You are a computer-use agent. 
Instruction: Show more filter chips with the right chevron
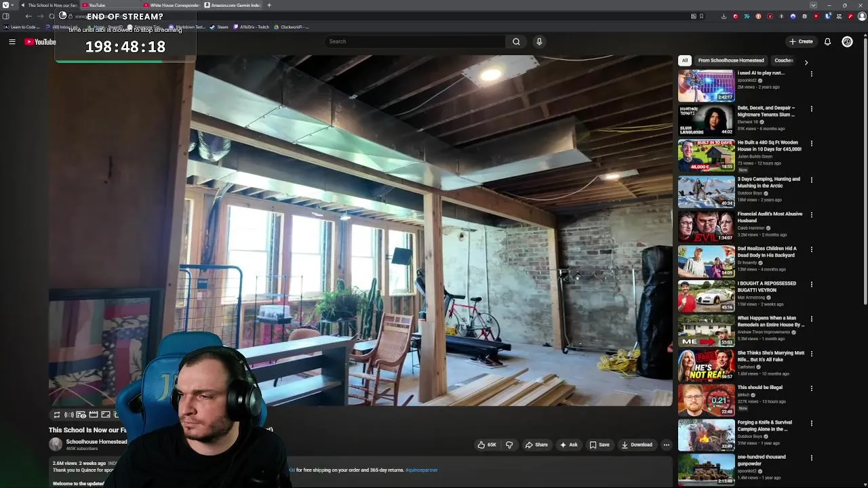806,62
